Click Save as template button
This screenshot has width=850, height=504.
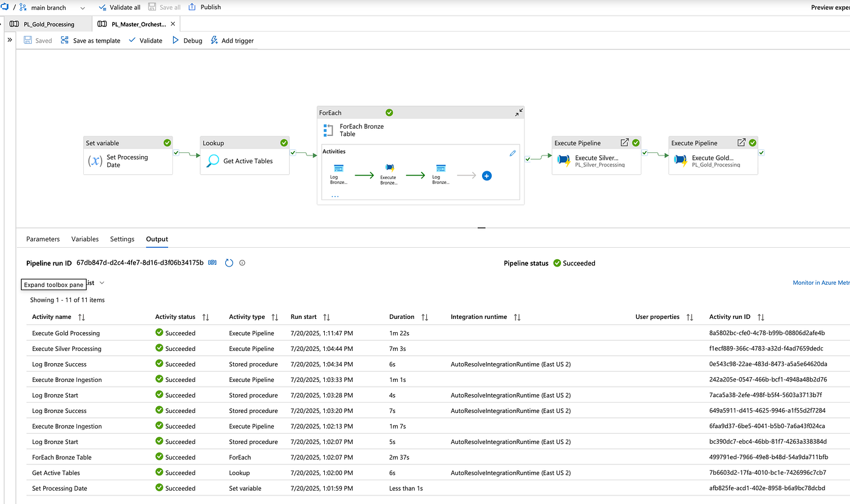tap(90, 41)
